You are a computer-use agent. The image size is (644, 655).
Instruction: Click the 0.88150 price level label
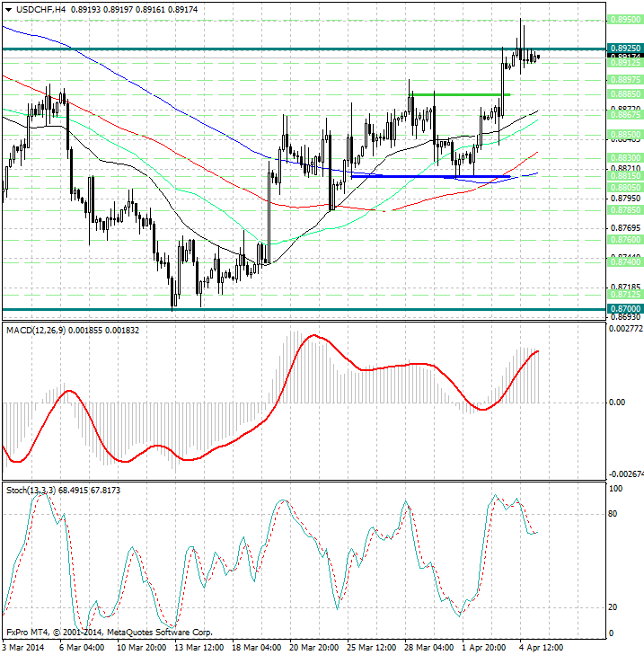point(623,177)
